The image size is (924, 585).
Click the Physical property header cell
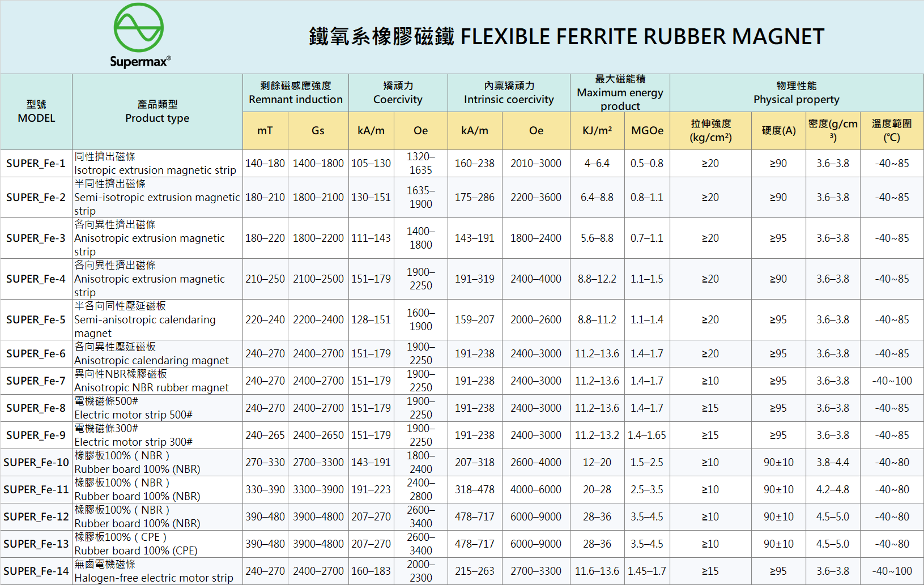coord(796,93)
